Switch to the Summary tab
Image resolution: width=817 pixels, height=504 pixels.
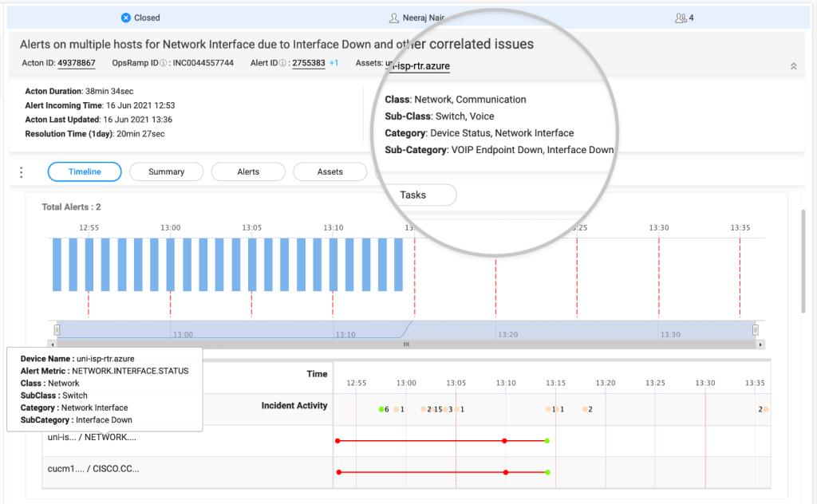coord(166,171)
